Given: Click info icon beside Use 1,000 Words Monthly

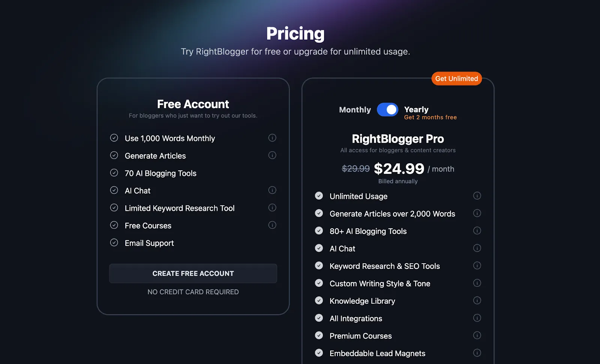Looking at the screenshot, I should pyautogui.click(x=272, y=138).
